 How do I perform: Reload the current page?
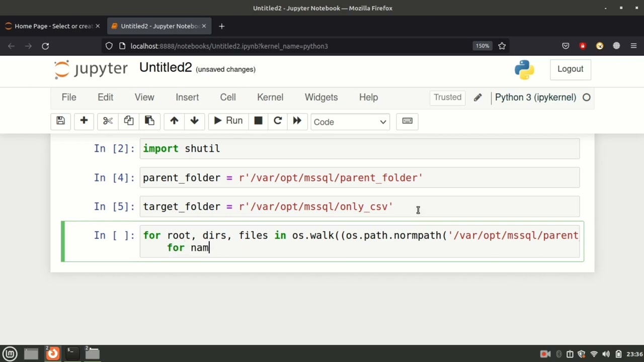[45, 46]
